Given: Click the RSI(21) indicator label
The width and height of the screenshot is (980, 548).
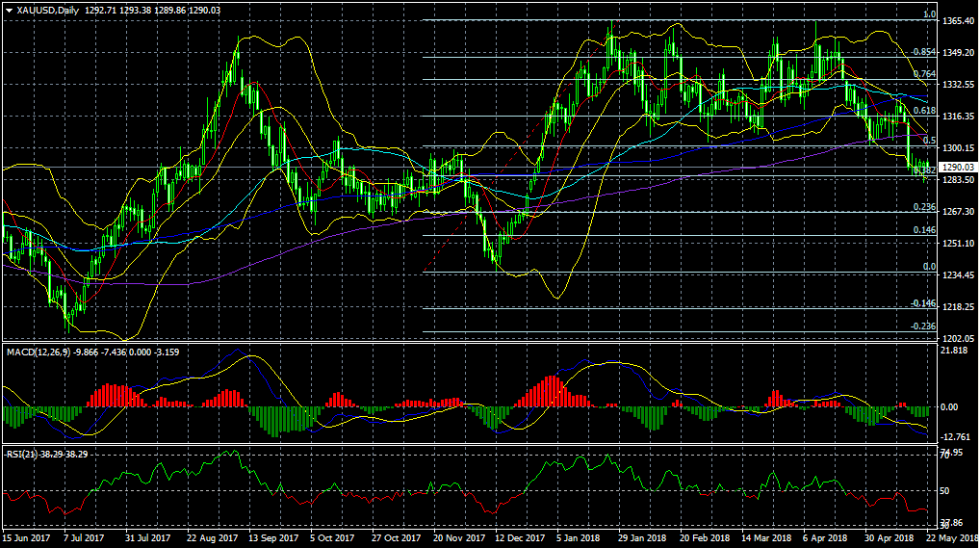Looking at the screenshot, I should click(x=22, y=455).
